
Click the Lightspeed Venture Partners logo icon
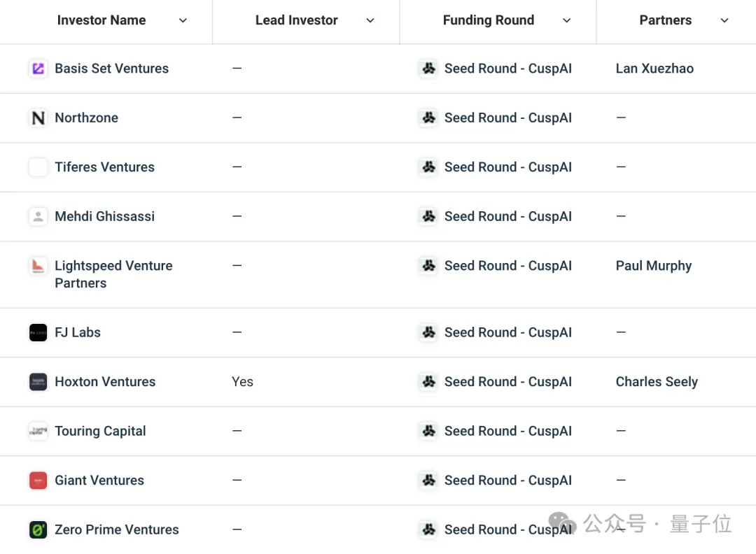(38, 266)
